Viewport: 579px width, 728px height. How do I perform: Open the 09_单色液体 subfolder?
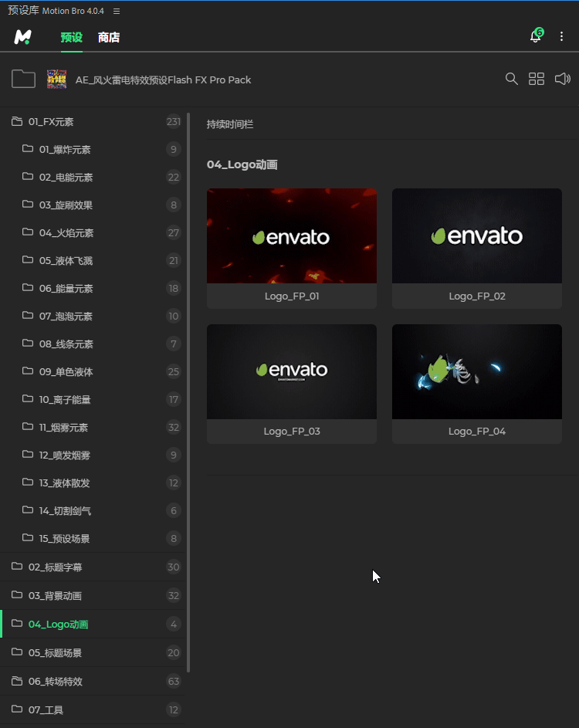click(93, 372)
